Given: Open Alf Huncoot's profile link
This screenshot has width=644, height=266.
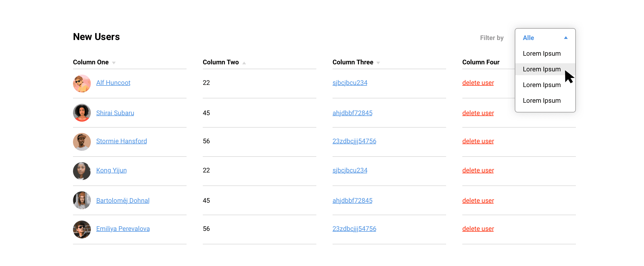Looking at the screenshot, I should pyautogui.click(x=113, y=83).
